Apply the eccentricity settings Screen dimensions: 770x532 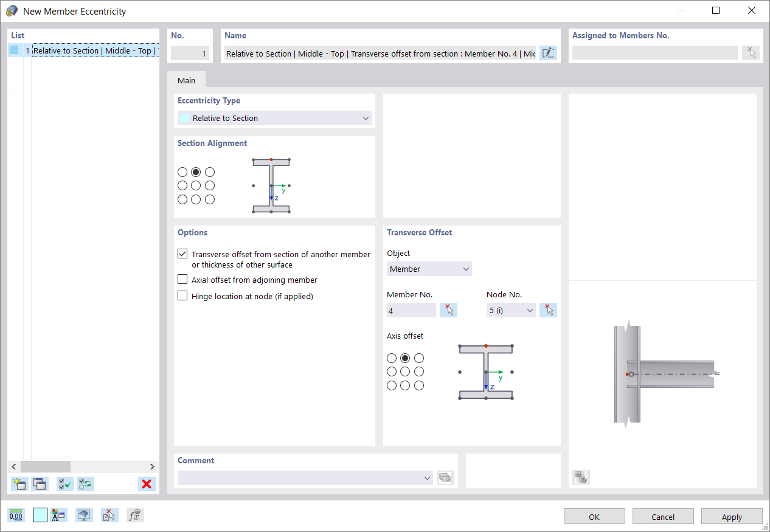pyautogui.click(x=732, y=516)
